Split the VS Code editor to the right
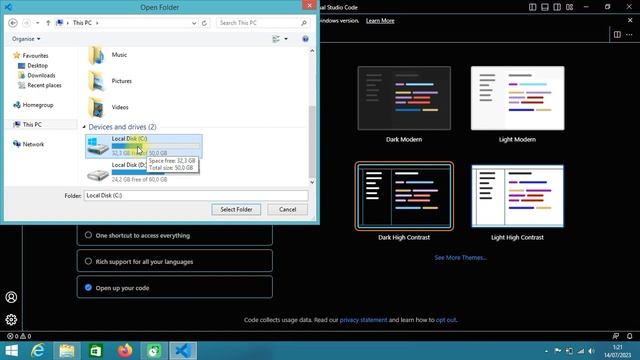Viewport: 640px width, 360px height. [617, 35]
